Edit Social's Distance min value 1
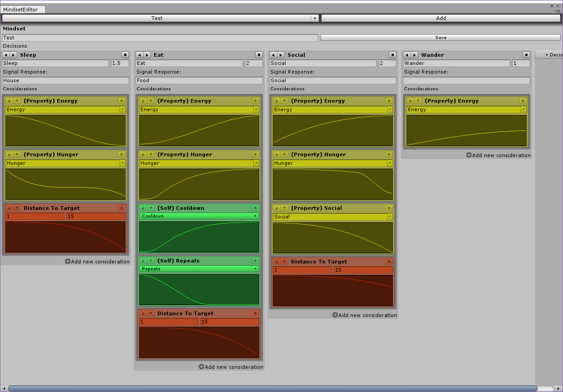The height and width of the screenshot is (392, 563). [x=302, y=270]
